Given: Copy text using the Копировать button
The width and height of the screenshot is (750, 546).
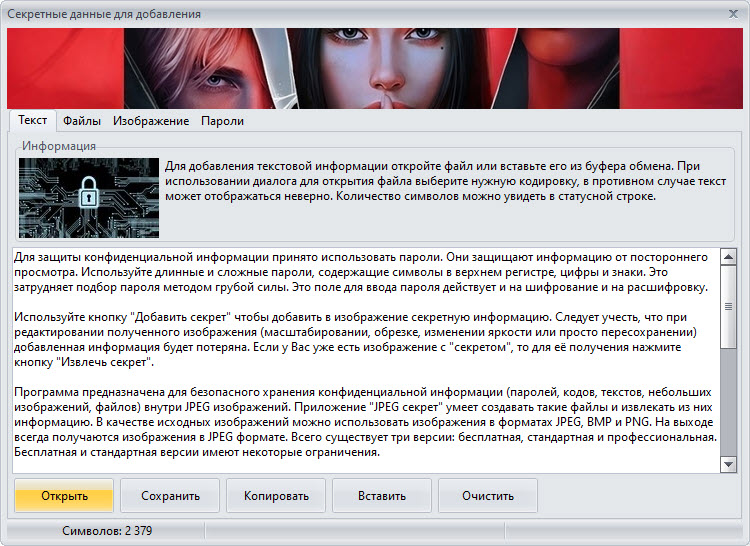Looking at the screenshot, I should (275, 496).
